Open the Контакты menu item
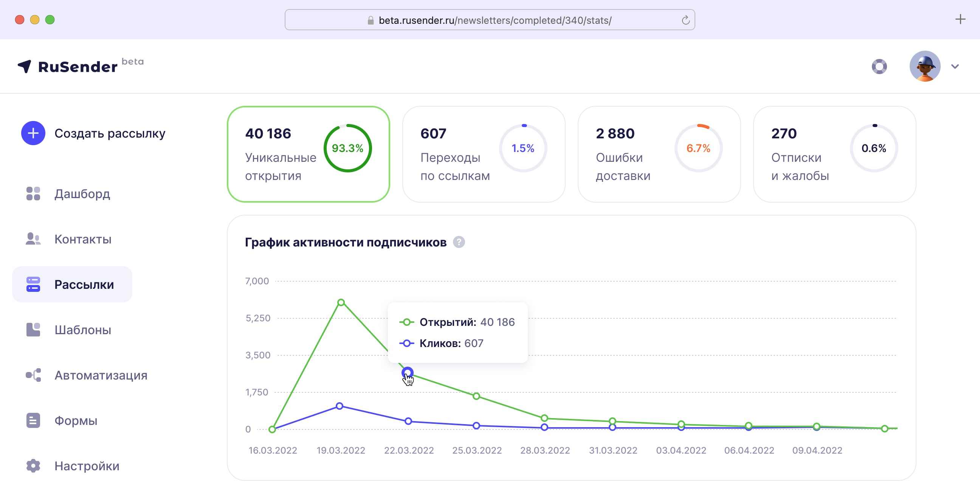Screen dimensions: 980x499 coord(83,239)
